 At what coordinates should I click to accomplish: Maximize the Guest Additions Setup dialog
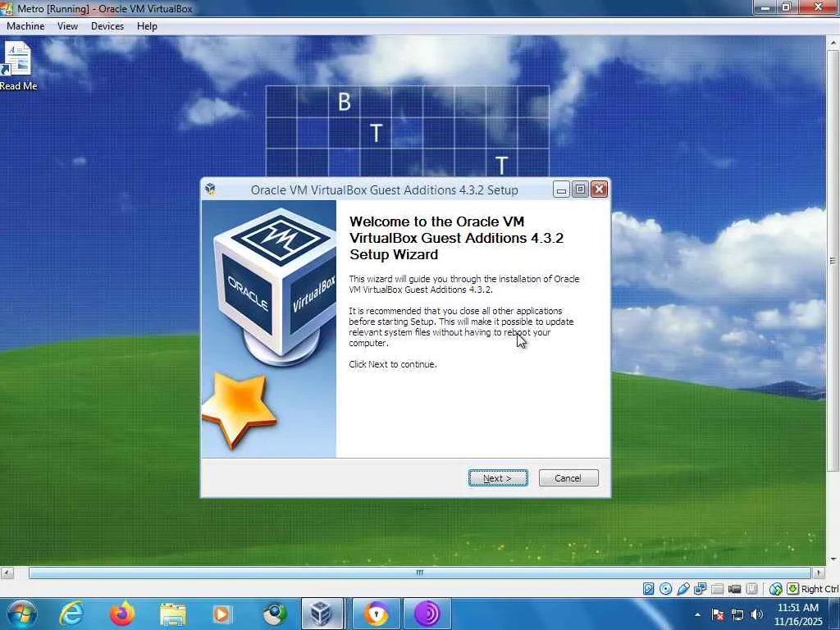tap(580, 189)
